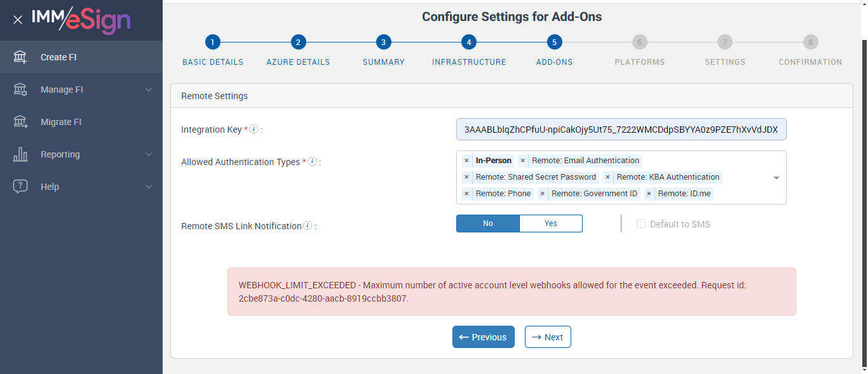Click the Integration Key input field

621,129
